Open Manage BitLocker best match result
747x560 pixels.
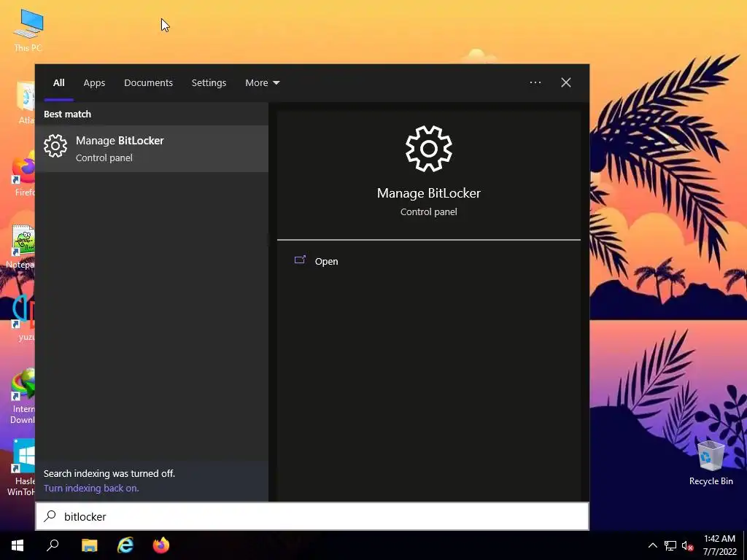click(x=152, y=149)
